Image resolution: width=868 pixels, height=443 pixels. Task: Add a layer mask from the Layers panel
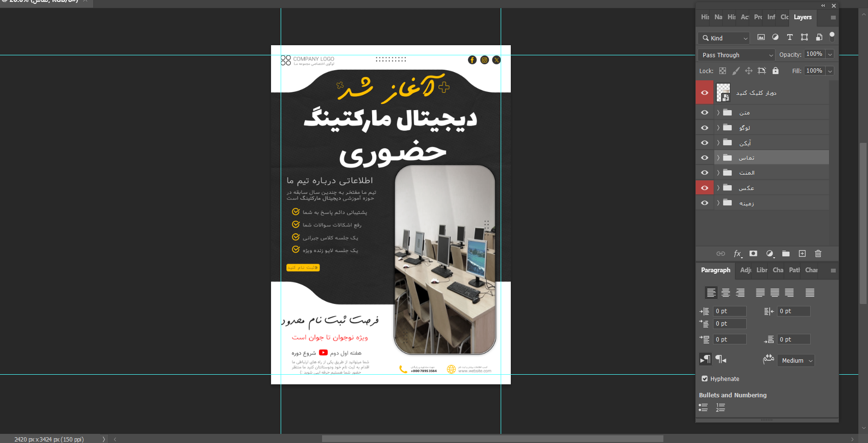753,253
